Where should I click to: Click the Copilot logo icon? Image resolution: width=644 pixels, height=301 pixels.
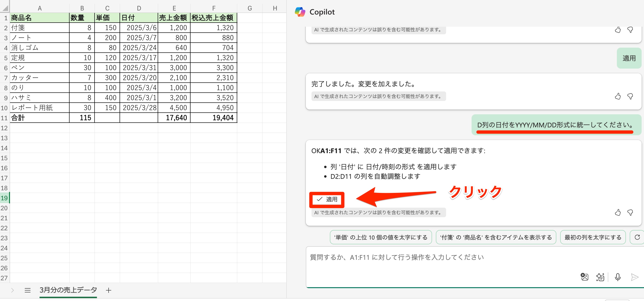[x=300, y=12]
